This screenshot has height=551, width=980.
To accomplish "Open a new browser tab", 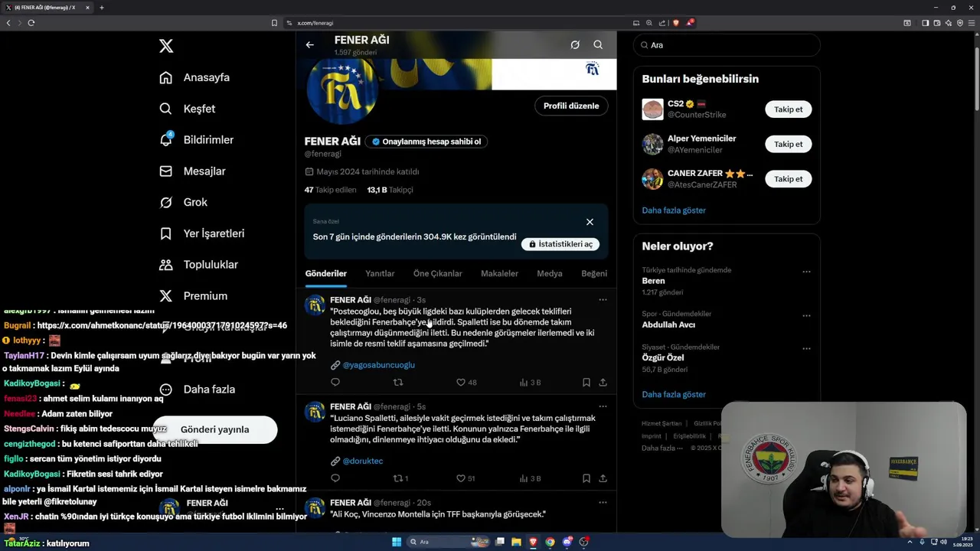I will (101, 8).
